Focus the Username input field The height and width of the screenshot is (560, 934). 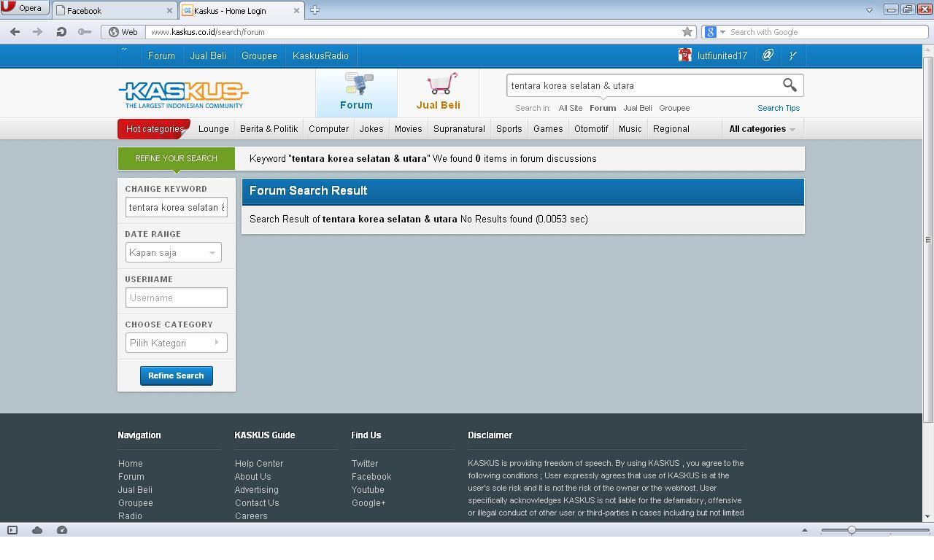(x=176, y=297)
